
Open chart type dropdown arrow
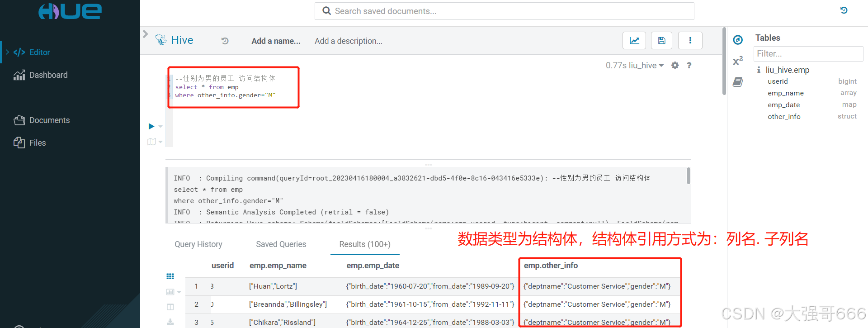[179, 292]
